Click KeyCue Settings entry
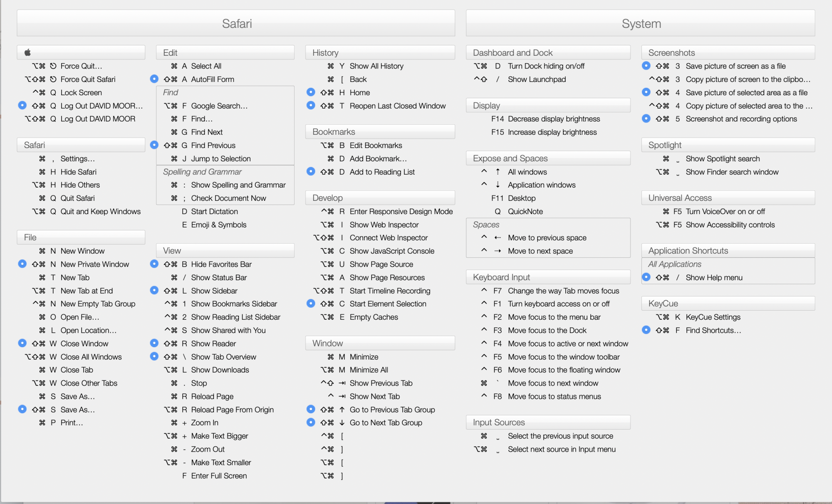Image resolution: width=832 pixels, height=504 pixels. tap(713, 317)
